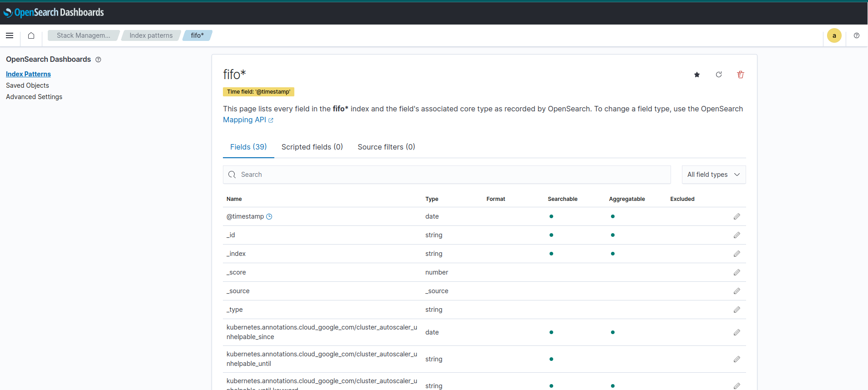Edit the @timestamp field

(737, 216)
